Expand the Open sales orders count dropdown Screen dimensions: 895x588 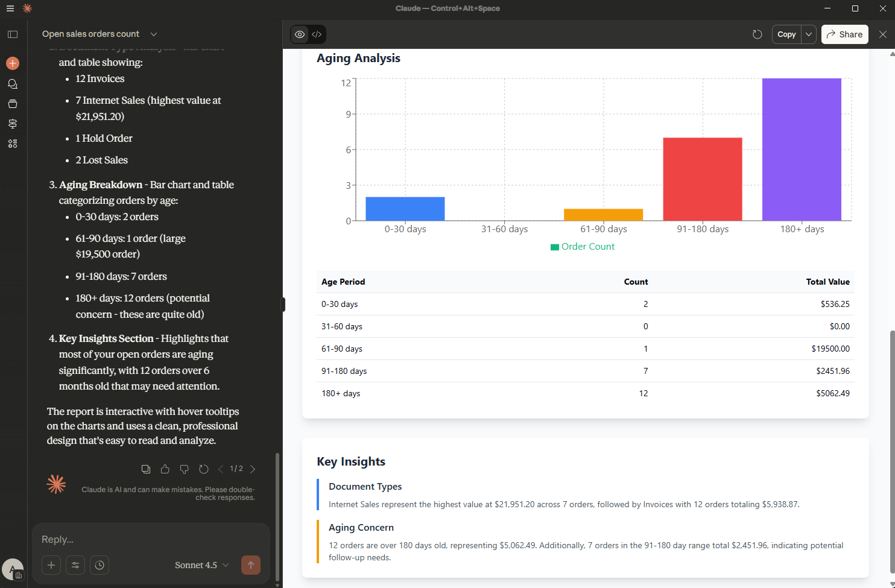coord(154,34)
